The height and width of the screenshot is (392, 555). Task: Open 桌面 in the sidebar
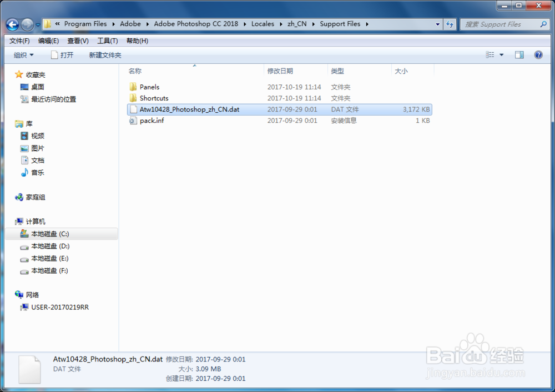point(38,87)
